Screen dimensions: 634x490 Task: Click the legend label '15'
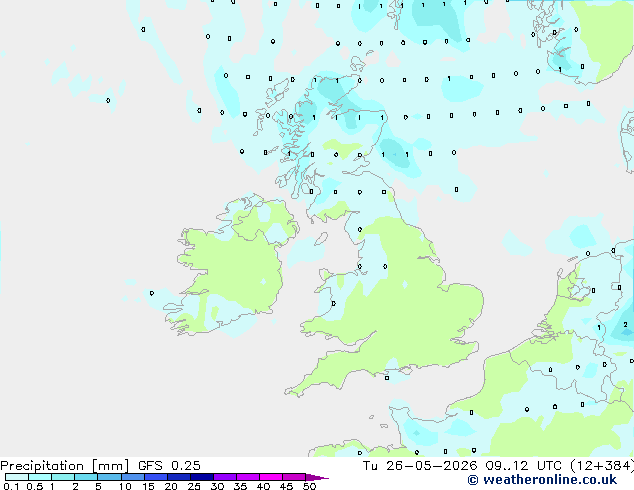pyautogui.click(x=148, y=486)
